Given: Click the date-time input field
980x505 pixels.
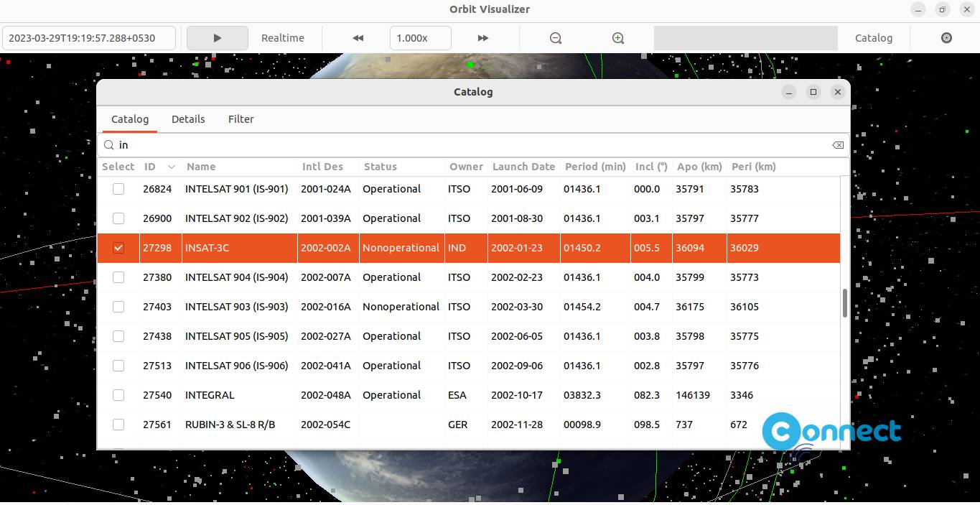Looking at the screenshot, I should (89, 38).
